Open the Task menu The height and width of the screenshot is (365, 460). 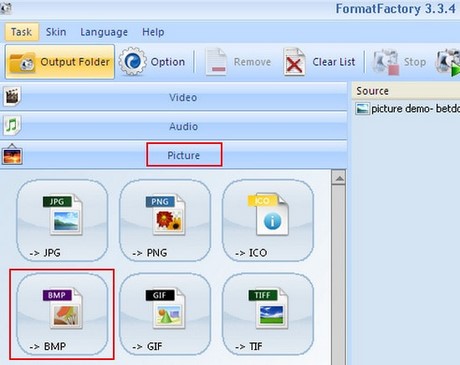pyautogui.click(x=22, y=32)
